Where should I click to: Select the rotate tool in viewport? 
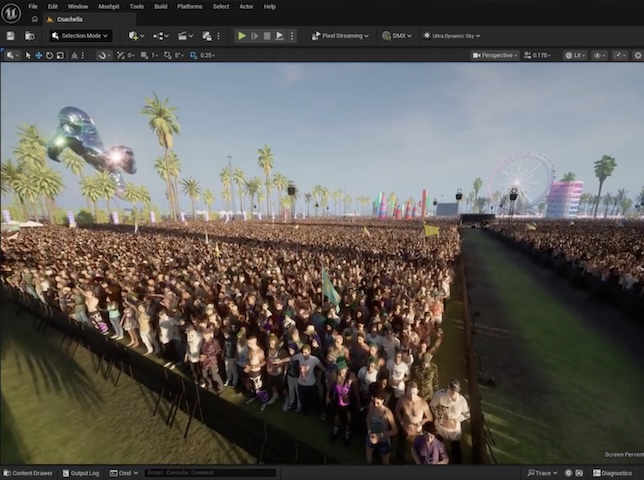50,55
